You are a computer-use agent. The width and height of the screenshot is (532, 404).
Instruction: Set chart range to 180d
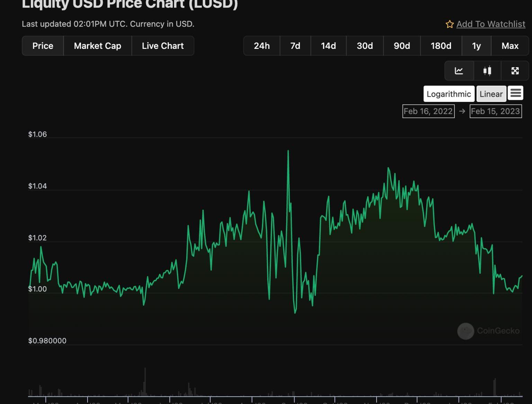(x=441, y=46)
